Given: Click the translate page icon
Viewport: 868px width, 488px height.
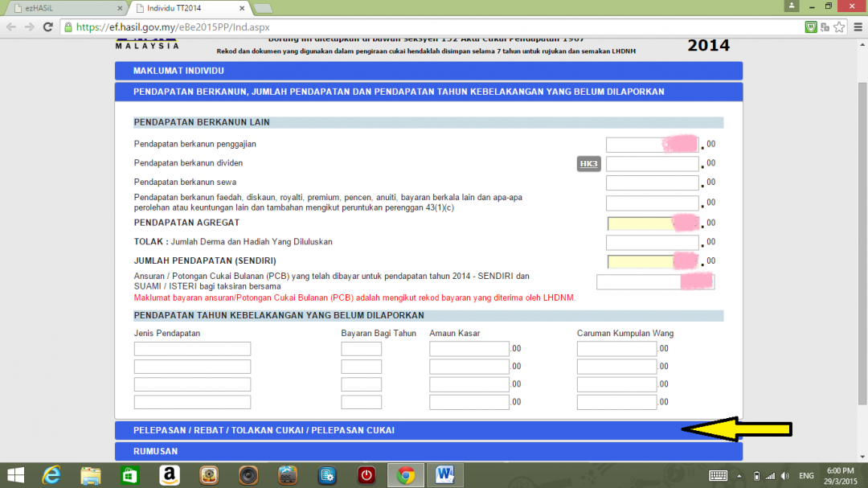Looking at the screenshot, I should (x=825, y=27).
